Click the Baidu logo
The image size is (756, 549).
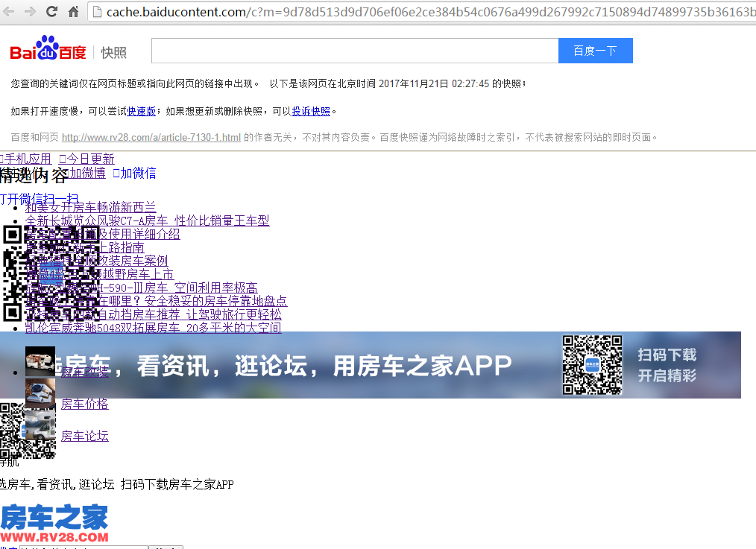pyautogui.click(x=48, y=48)
